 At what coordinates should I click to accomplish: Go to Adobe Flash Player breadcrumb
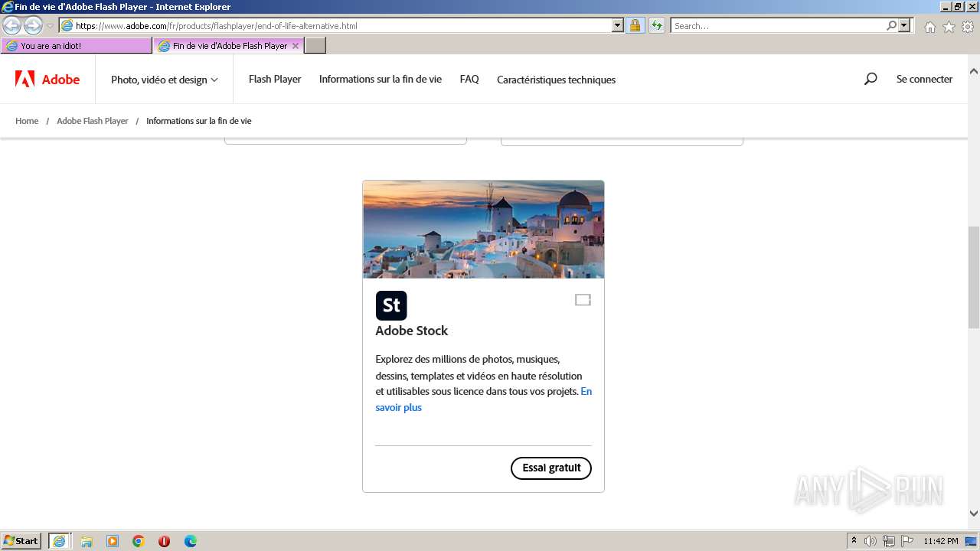93,121
